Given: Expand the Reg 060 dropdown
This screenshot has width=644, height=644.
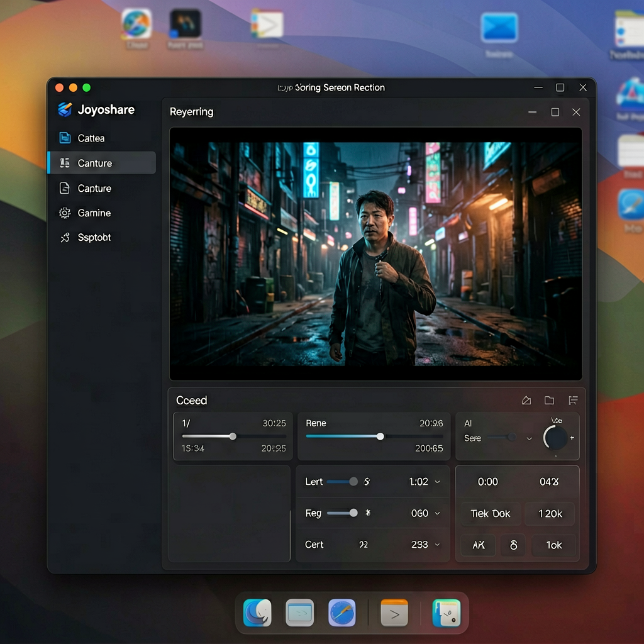Looking at the screenshot, I should pyautogui.click(x=438, y=513).
